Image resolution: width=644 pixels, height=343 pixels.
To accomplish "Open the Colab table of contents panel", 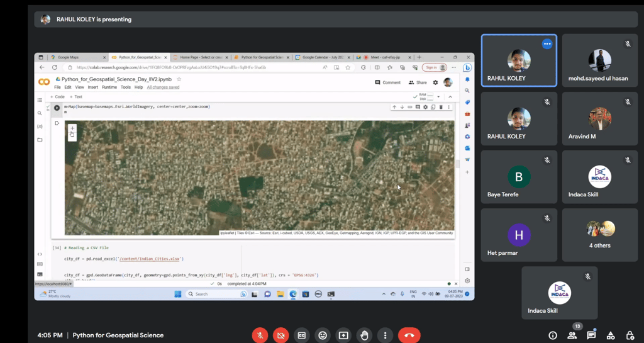I will pyautogui.click(x=40, y=100).
